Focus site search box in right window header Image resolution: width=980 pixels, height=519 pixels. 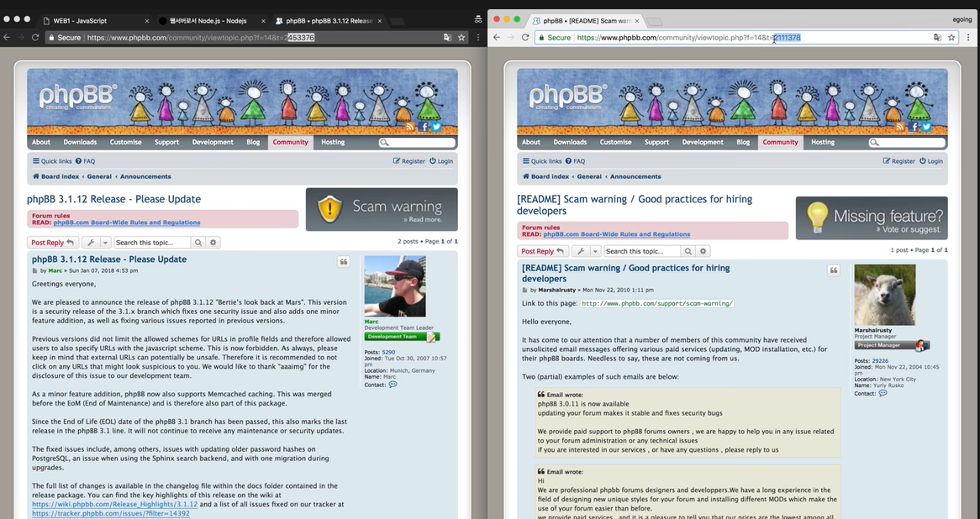(907, 143)
